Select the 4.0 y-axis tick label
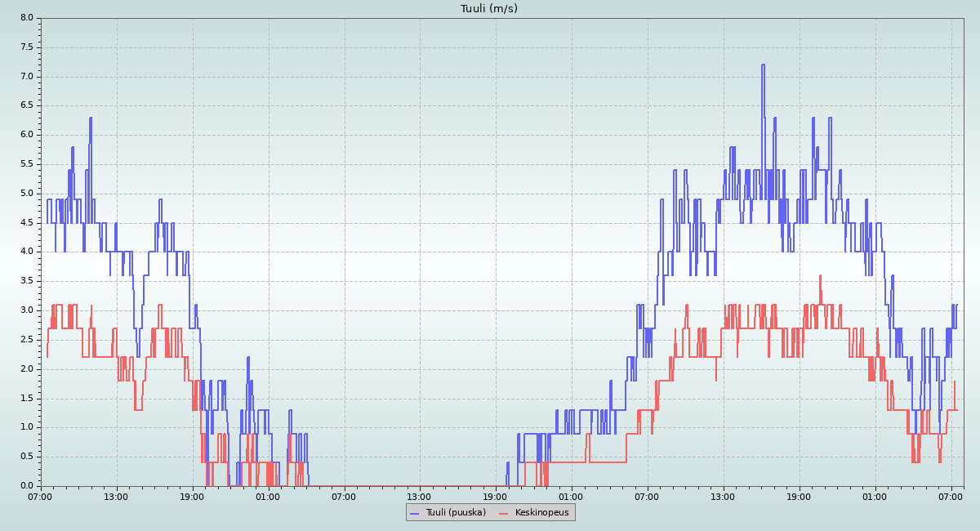The image size is (980, 531). [x=26, y=252]
